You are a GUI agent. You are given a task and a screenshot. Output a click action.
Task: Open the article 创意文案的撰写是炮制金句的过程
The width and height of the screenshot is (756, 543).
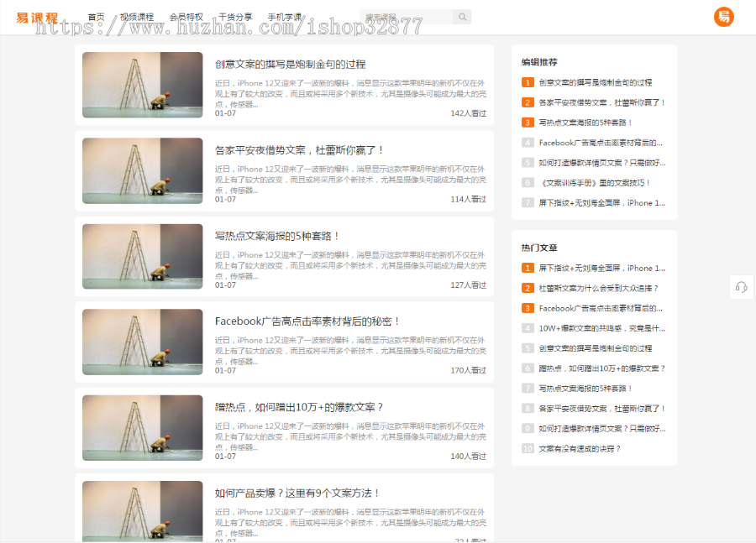290,65
